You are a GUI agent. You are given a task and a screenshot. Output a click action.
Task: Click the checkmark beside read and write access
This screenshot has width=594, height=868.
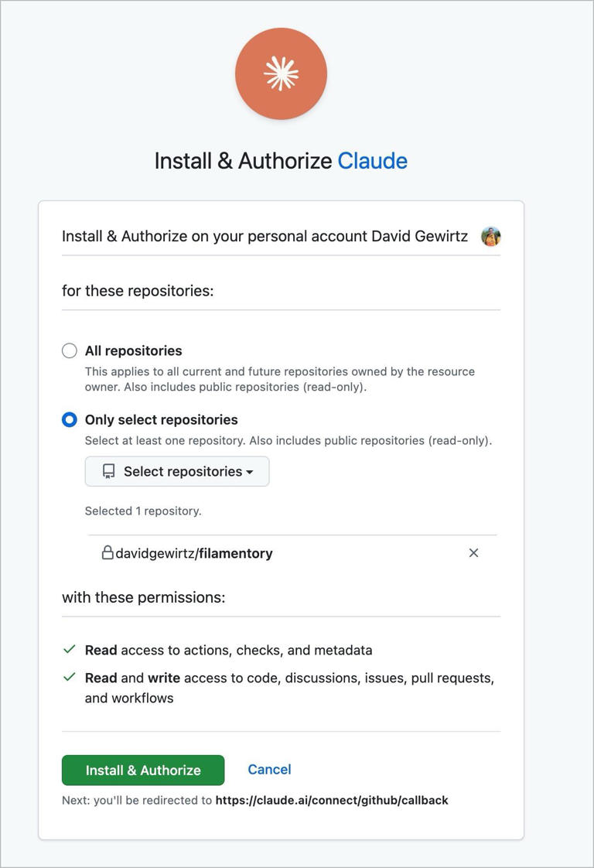coord(70,677)
